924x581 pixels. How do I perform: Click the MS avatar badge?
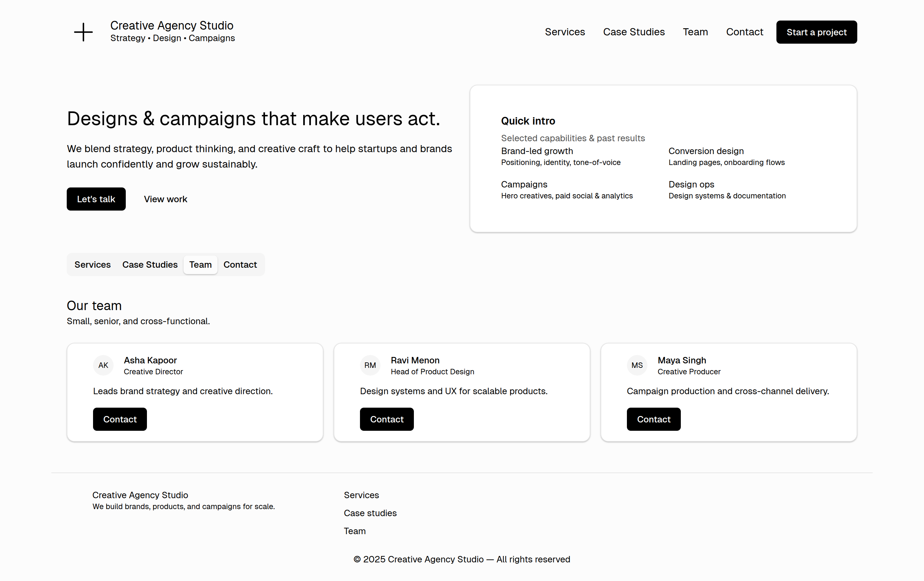tap(637, 365)
